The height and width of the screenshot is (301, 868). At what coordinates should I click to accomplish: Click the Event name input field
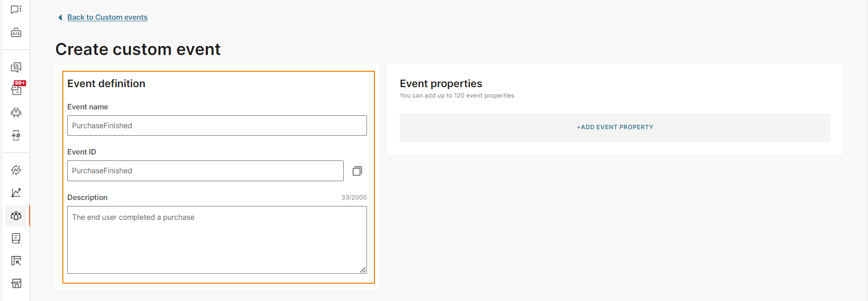(x=217, y=126)
